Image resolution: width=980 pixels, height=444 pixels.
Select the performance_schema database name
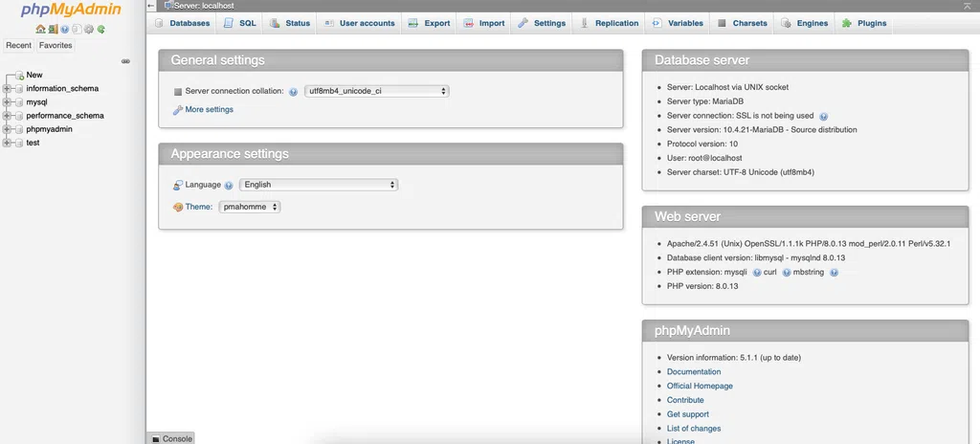pyautogui.click(x=65, y=116)
